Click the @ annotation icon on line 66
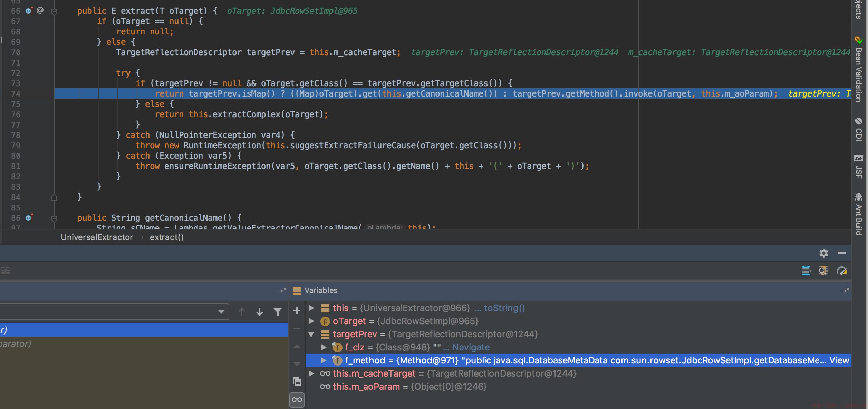 coord(40,10)
